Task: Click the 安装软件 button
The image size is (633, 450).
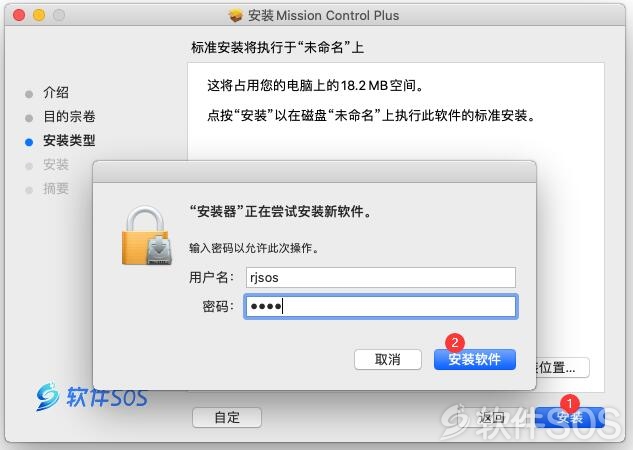Action: pyautogui.click(x=475, y=359)
